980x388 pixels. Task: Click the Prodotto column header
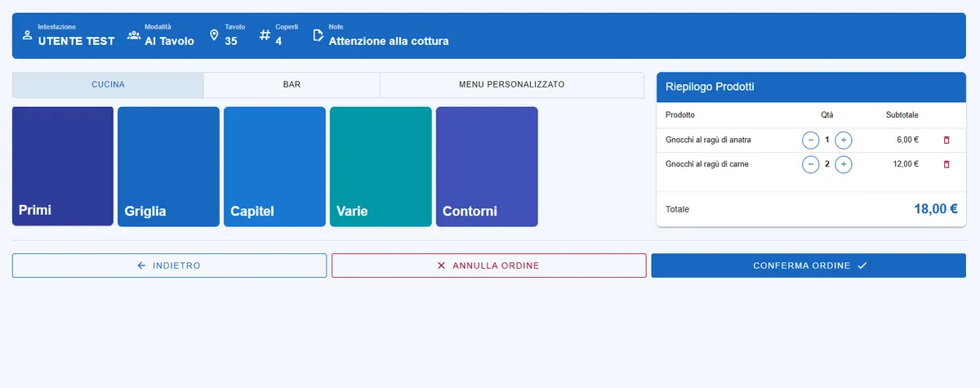(x=680, y=115)
